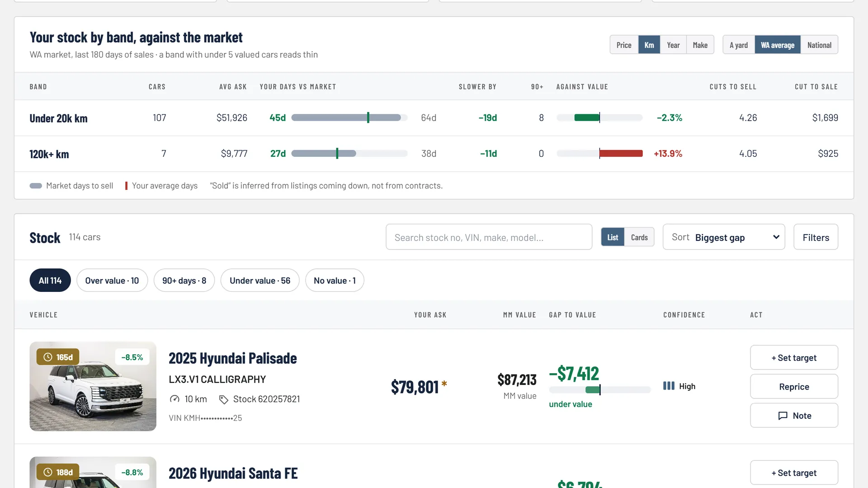Image resolution: width=868 pixels, height=488 pixels.
Task: Click the clock icon on the 188d badge
Action: click(x=47, y=472)
